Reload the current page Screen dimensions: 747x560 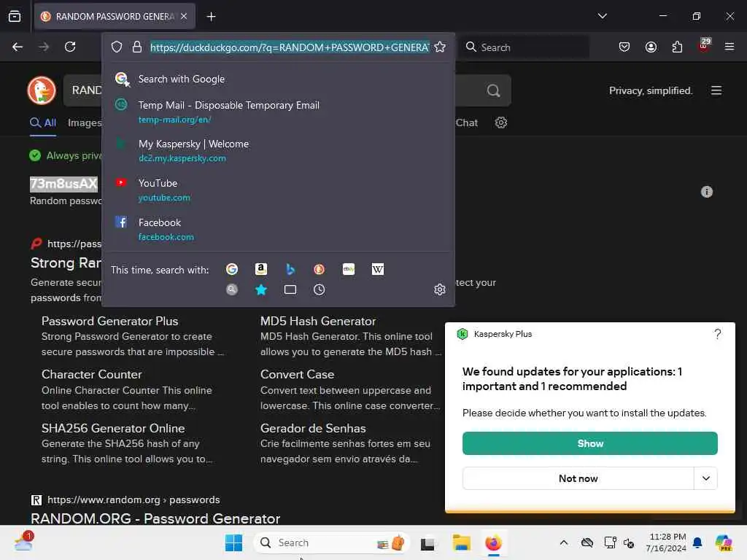[70, 47]
